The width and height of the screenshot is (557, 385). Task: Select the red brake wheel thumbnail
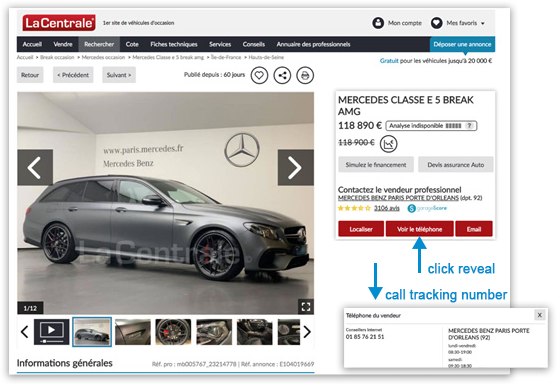tap(173, 332)
